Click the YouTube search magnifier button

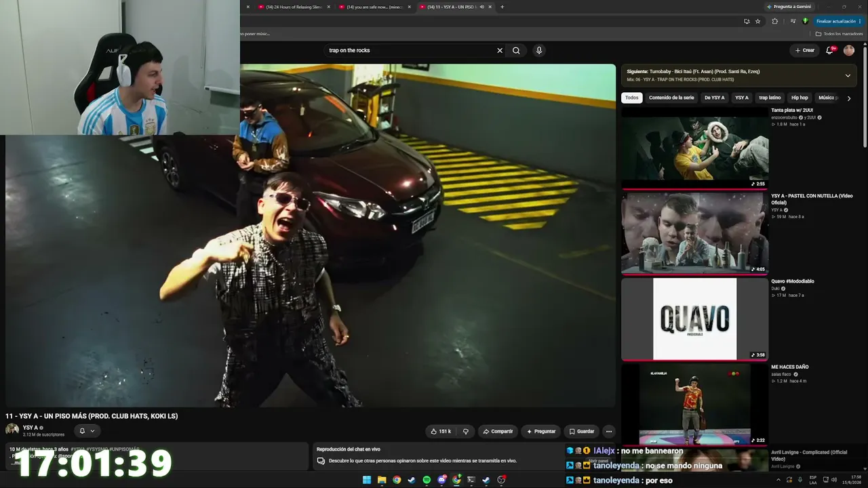tap(516, 50)
